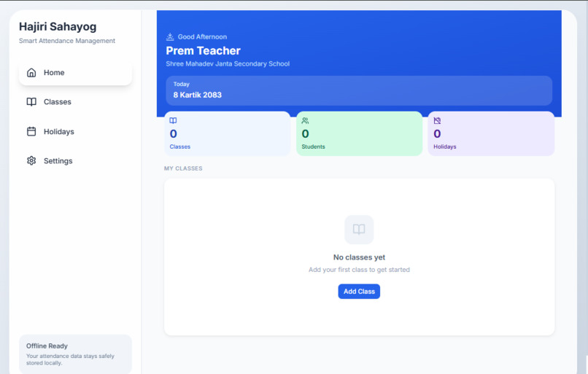588x374 pixels.
Task: Click the Good Afternoon greeting text
Action: [203, 36]
